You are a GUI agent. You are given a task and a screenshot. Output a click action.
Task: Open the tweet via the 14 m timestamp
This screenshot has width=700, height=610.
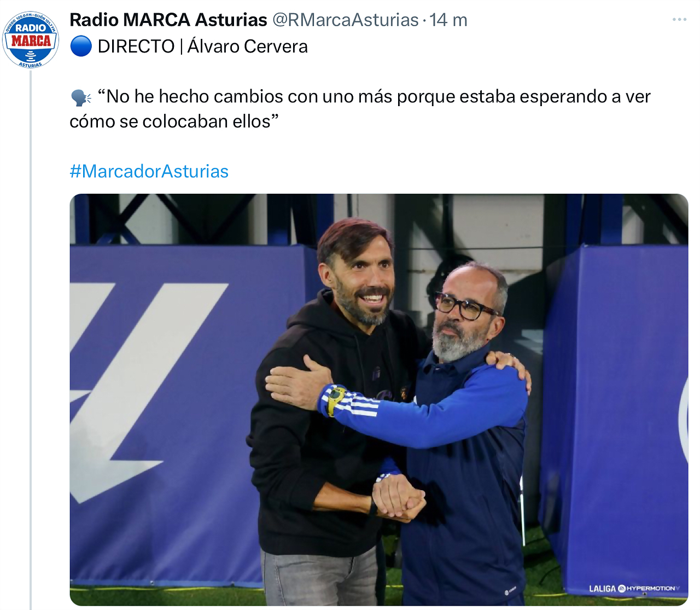pyautogui.click(x=448, y=20)
